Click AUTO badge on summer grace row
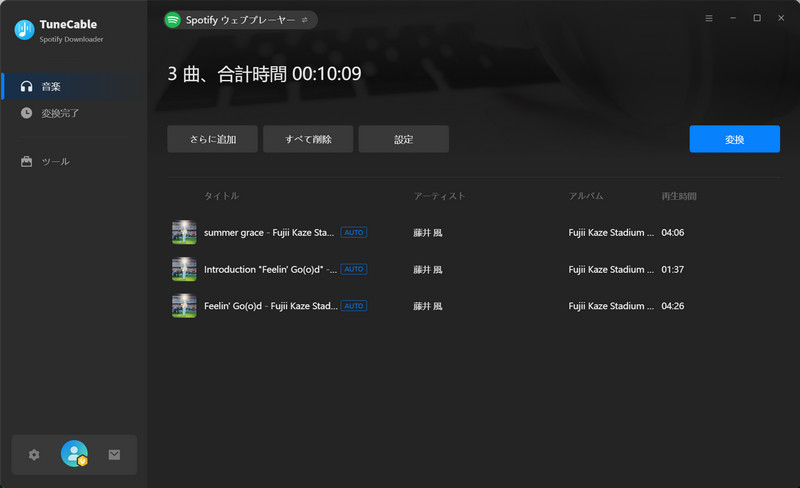Image resolution: width=800 pixels, height=488 pixels. click(354, 232)
